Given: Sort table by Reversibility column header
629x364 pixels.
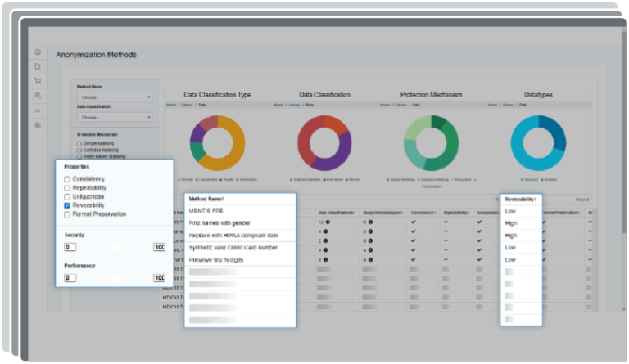Looking at the screenshot, I should pos(521,199).
